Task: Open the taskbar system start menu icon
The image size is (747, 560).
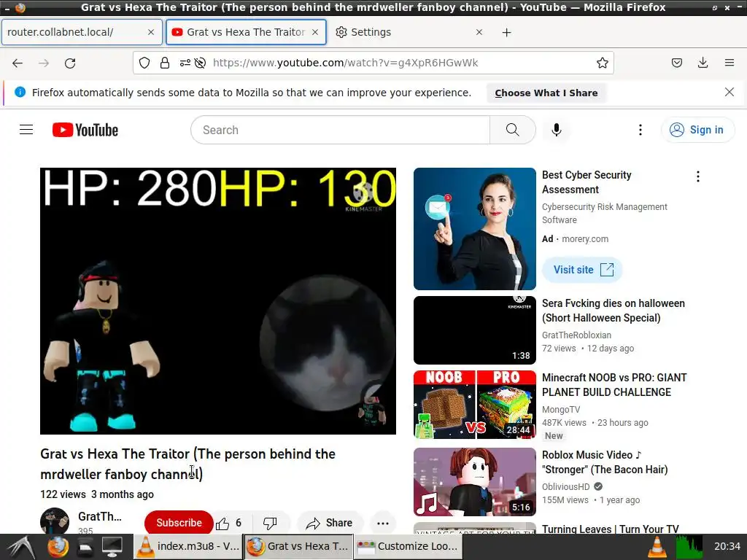Action: (x=21, y=547)
